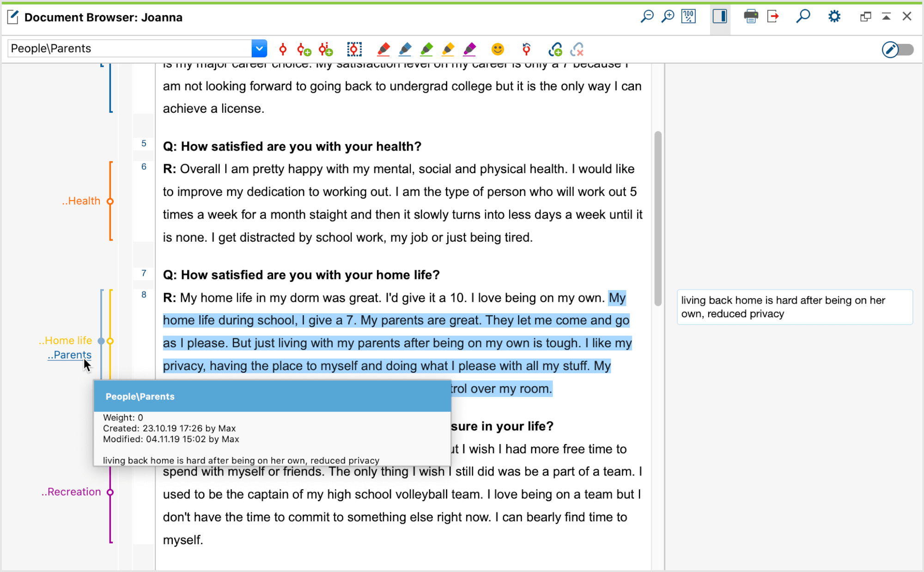This screenshot has width=924, height=572.
Task: Click the in-vivo coding icon
Action: click(x=326, y=49)
